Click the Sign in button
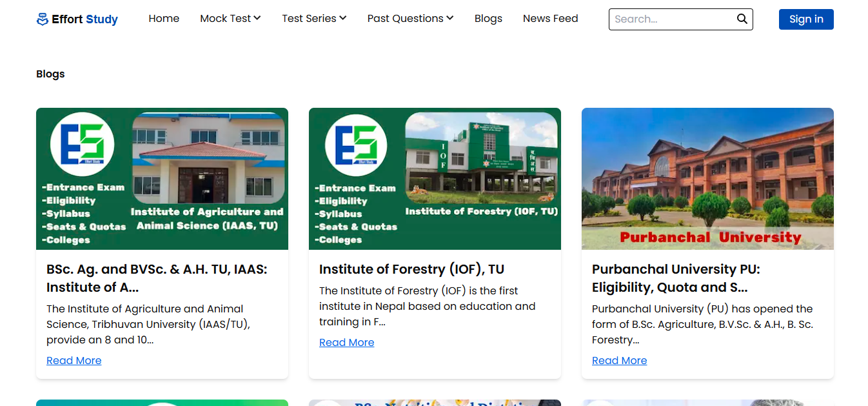This screenshot has height=406, width=868. click(x=806, y=19)
